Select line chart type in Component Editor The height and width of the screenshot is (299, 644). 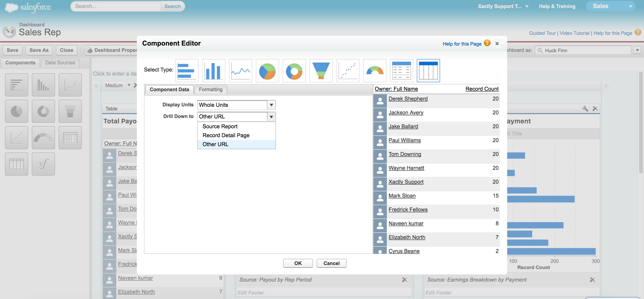(240, 71)
